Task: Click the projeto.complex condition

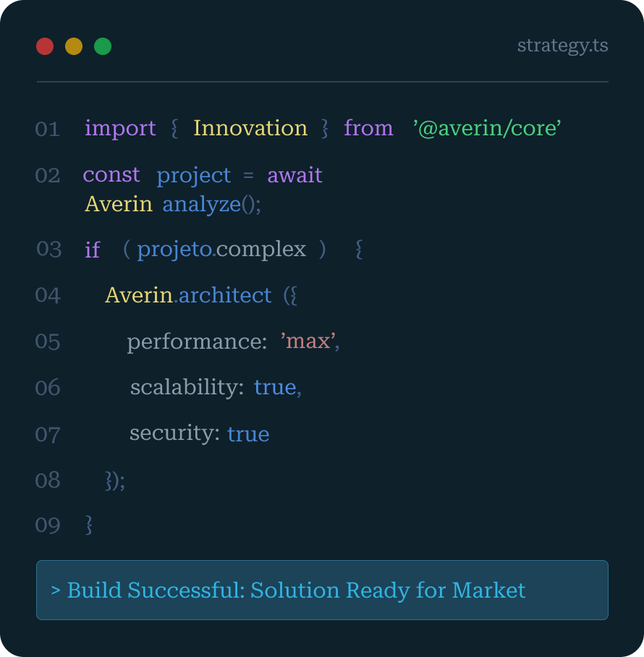Action: click(221, 249)
